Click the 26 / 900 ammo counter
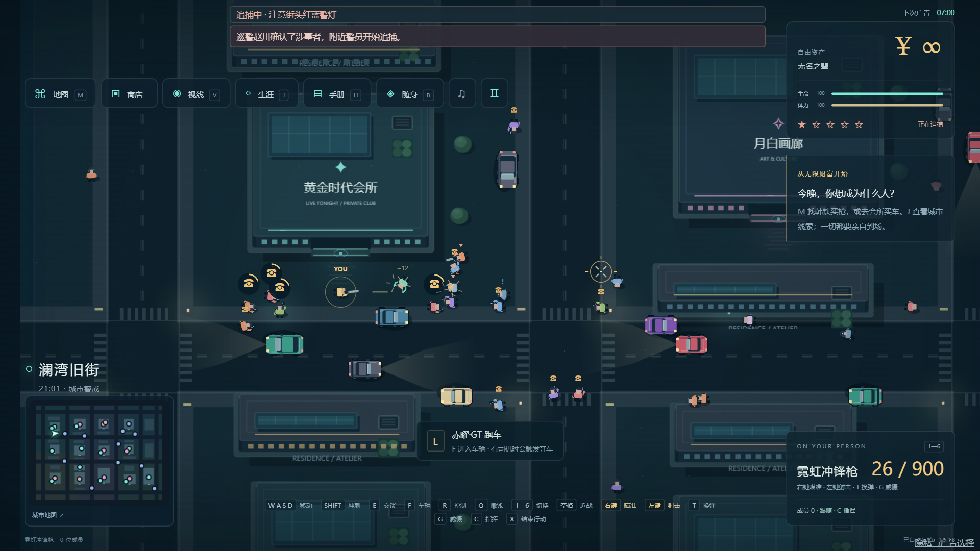The height and width of the screenshot is (551, 980). coord(908,469)
